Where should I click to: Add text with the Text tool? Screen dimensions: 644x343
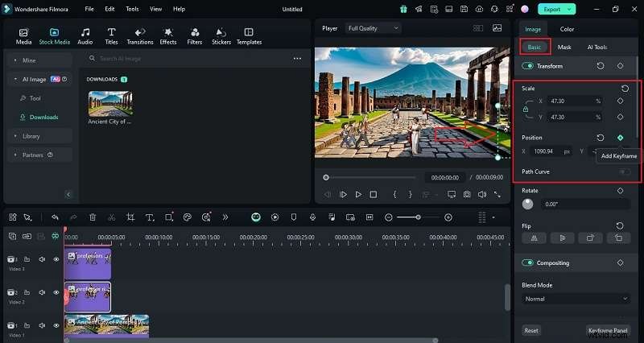(x=150, y=217)
